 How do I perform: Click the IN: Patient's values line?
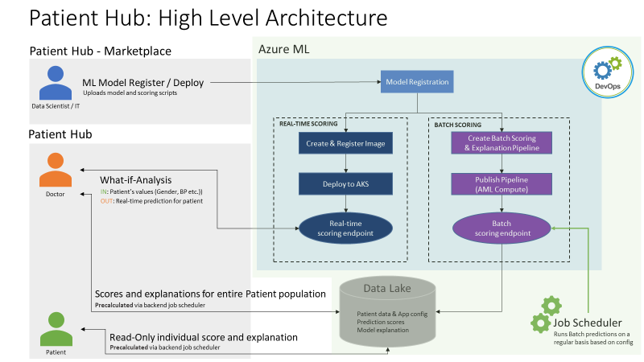pyautogui.click(x=151, y=191)
